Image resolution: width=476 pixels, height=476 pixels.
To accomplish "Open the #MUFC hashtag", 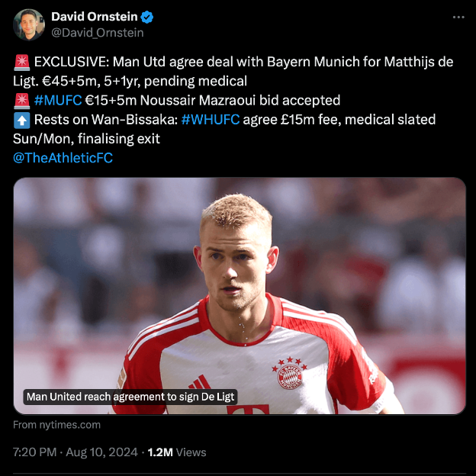I will (58, 100).
